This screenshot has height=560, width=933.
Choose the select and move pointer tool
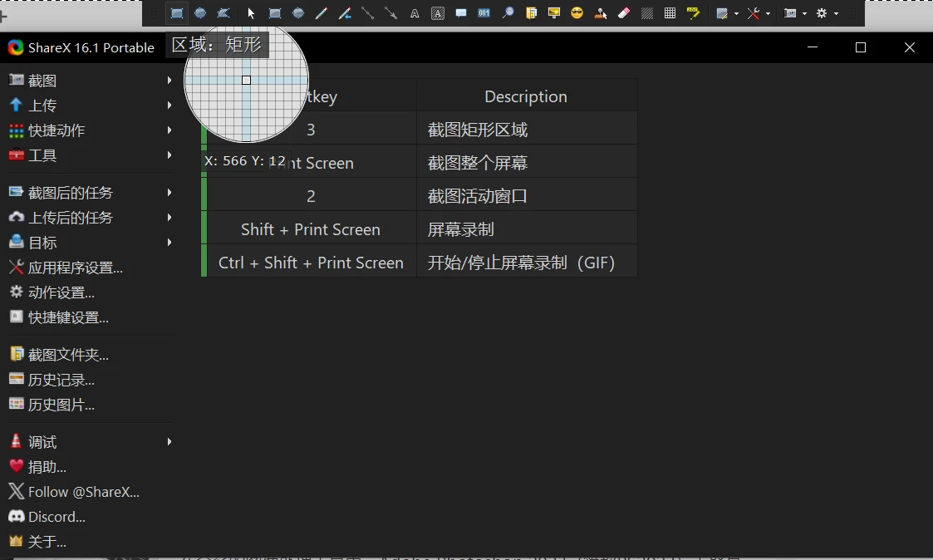click(x=251, y=13)
